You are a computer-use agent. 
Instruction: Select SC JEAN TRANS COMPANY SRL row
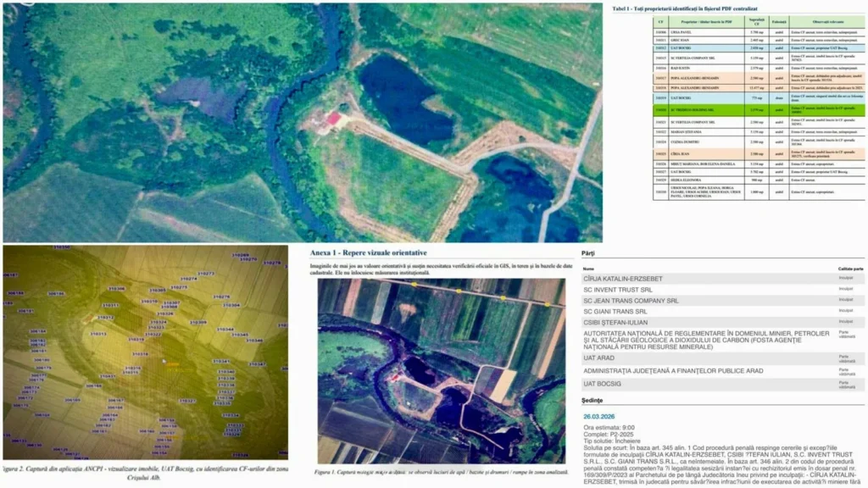click(722, 301)
